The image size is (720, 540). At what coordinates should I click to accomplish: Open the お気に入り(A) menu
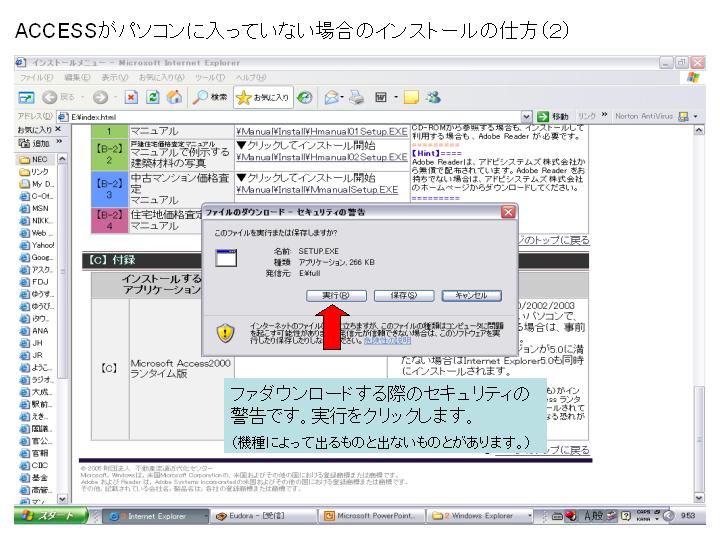pos(161,78)
